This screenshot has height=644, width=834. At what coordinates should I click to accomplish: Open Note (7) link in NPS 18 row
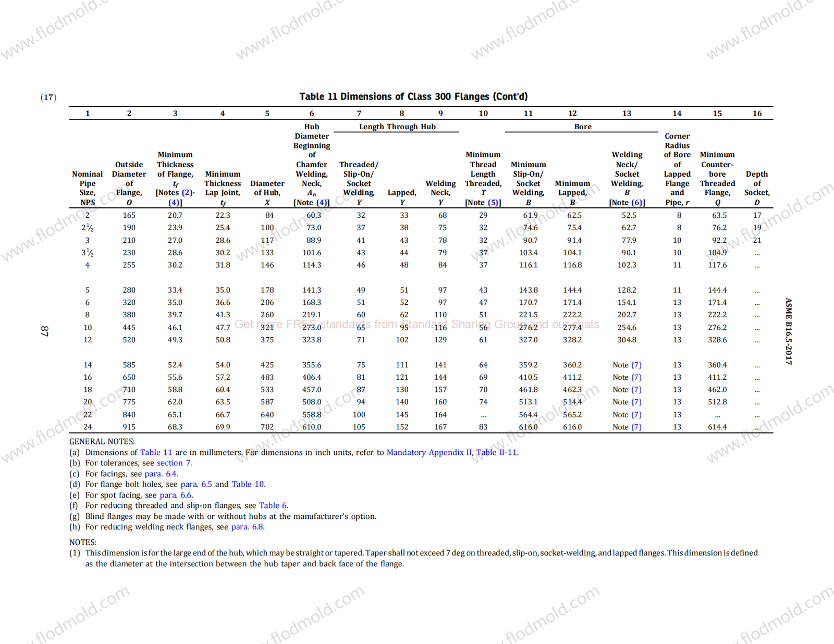[x=636, y=390]
